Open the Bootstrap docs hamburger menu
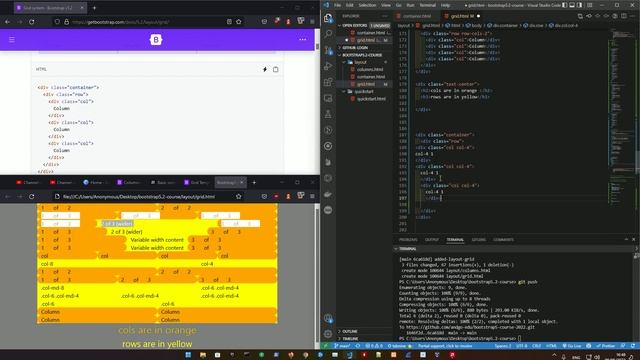 click(x=12, y=40)
